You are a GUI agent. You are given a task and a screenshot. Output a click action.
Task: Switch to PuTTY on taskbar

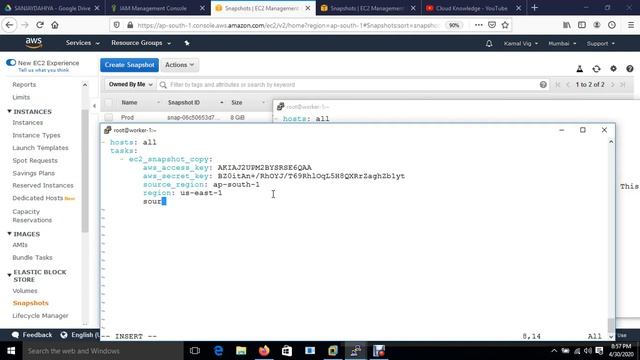click(356, 351)
